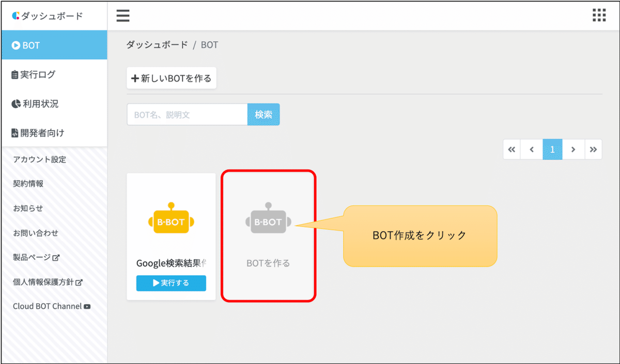
Task: Click the BOTを作る card
Action: [x=268, y=236]
